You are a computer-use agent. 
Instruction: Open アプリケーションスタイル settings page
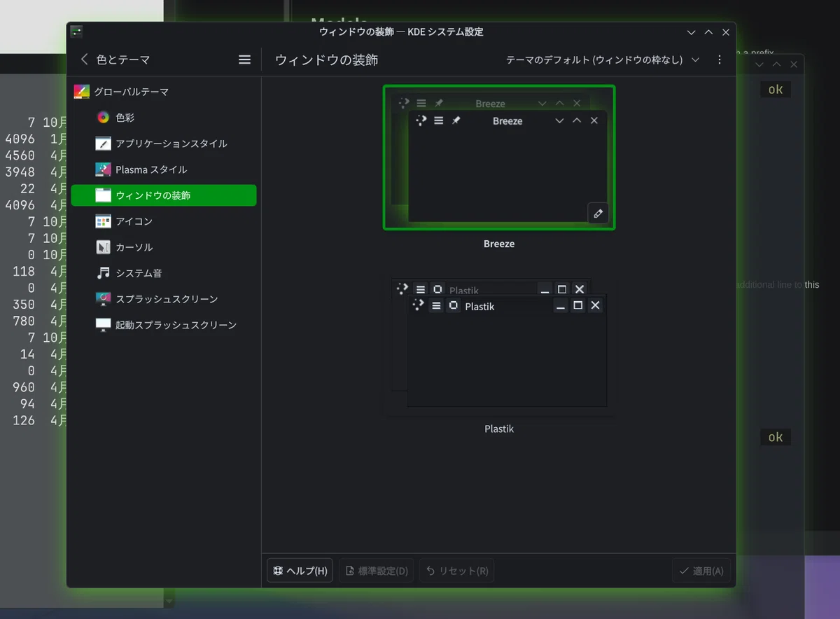164,144
